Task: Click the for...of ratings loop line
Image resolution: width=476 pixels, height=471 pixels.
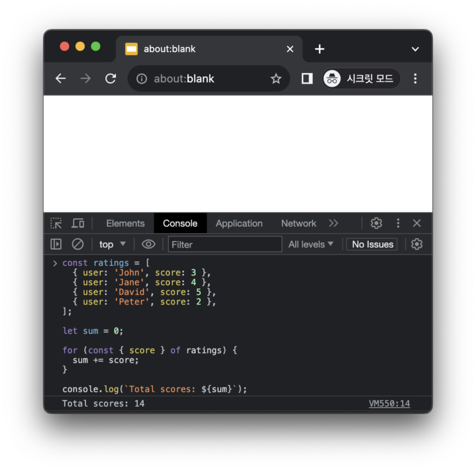Action: click(149, 350)
